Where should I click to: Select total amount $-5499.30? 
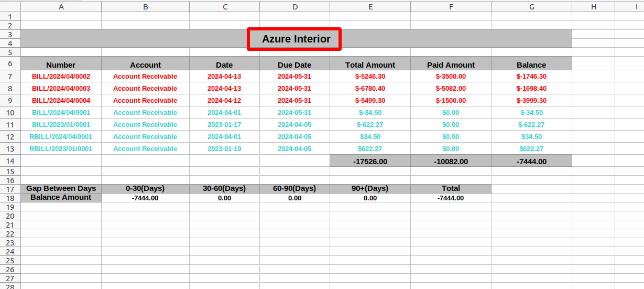(x=370, y=101)
